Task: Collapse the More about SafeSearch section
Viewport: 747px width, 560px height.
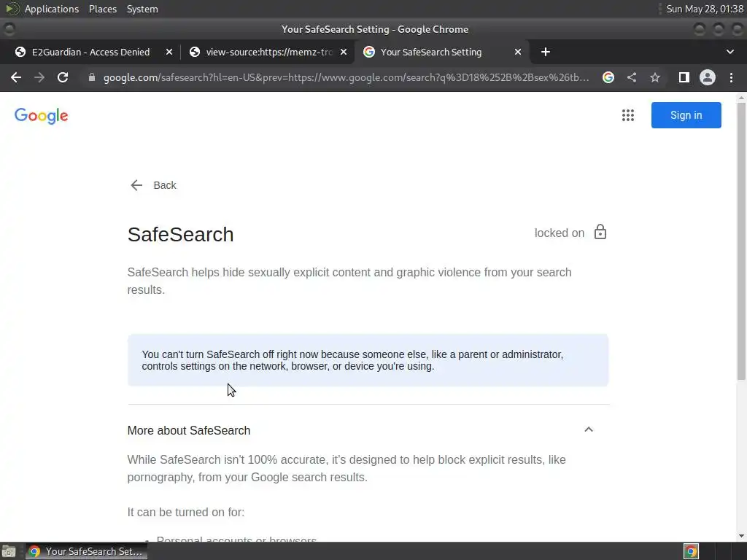Action: click(589, 429)
